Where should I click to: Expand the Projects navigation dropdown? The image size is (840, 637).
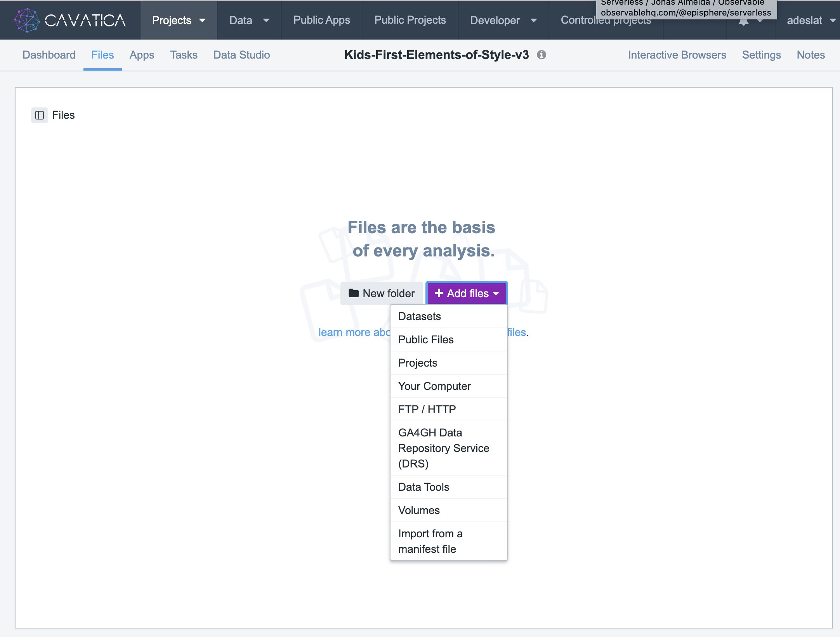click(x=179, y=20)
